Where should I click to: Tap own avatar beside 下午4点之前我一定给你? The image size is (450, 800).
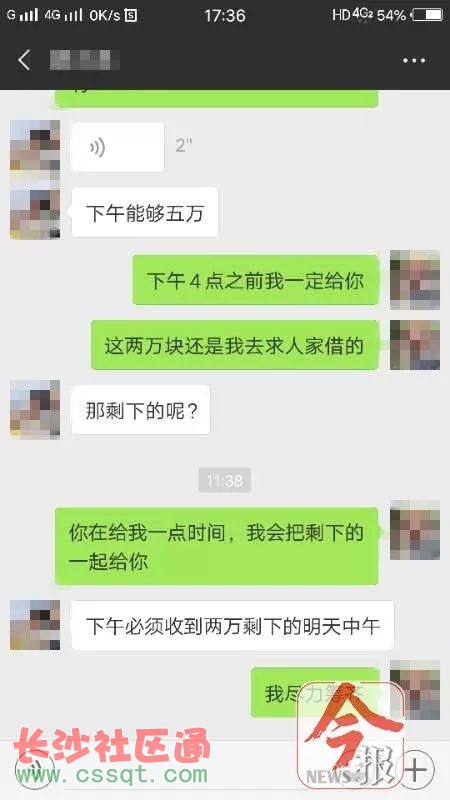415,280
